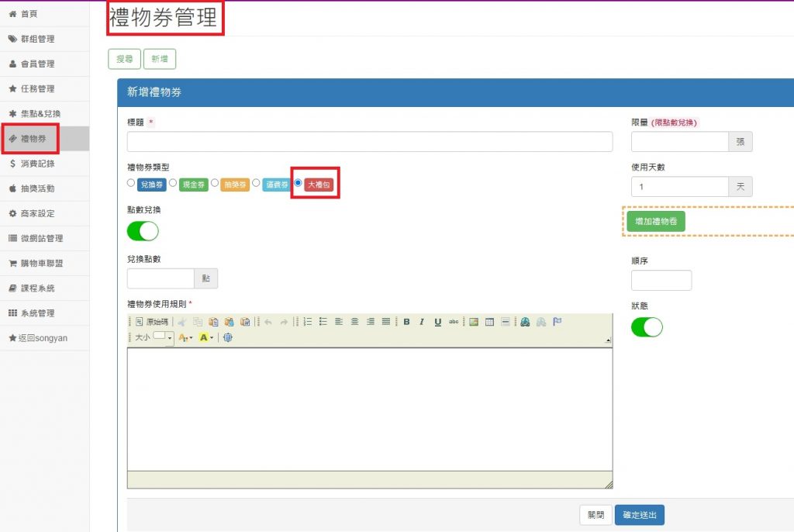Screen dimensions: 794x532
Task: Click the Bold icon in the editor toolbar
Action: pos(406,322)
